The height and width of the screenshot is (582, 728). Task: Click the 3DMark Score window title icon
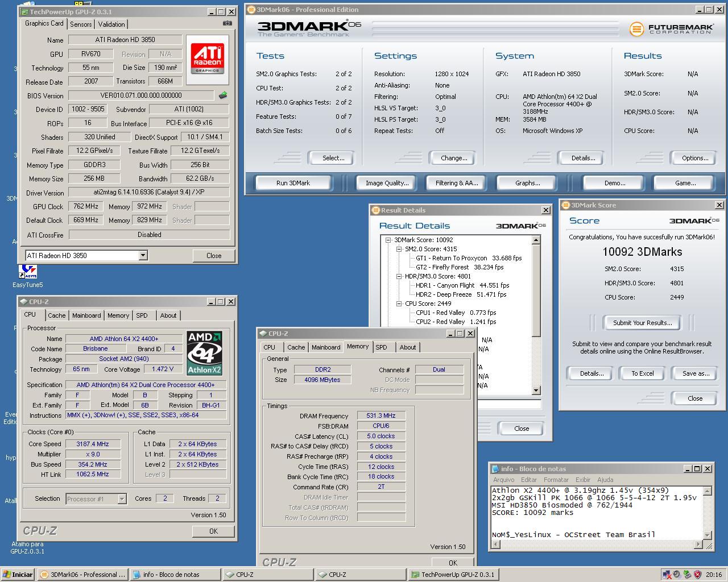[566, 205]
